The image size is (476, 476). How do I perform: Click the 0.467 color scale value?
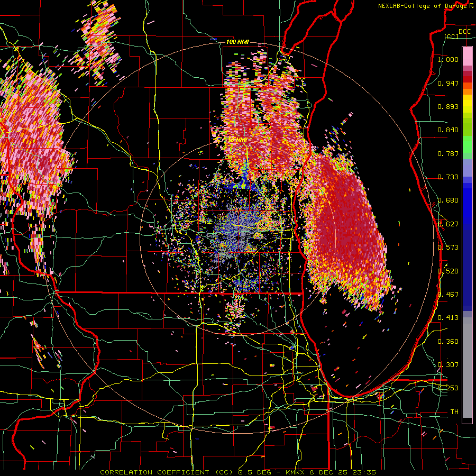tap(448, 295)
